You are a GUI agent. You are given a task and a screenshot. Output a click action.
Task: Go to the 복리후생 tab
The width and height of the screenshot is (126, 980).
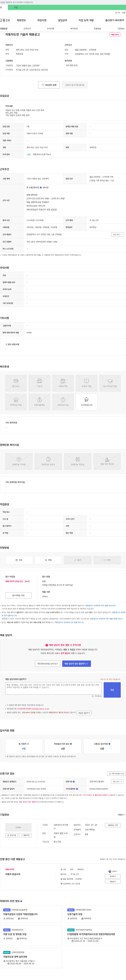click(x=74, y=29)
